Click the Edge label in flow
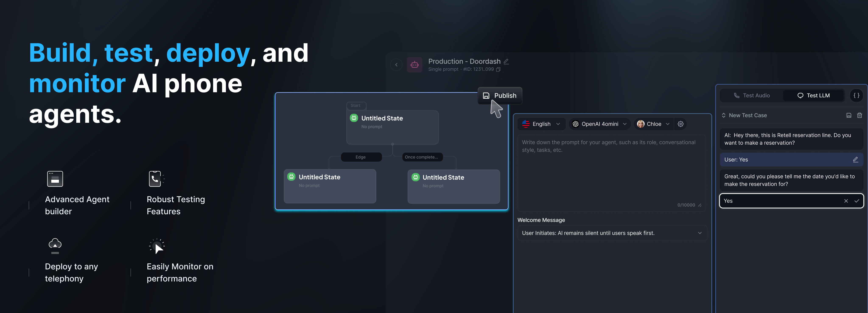 [361, 157]
